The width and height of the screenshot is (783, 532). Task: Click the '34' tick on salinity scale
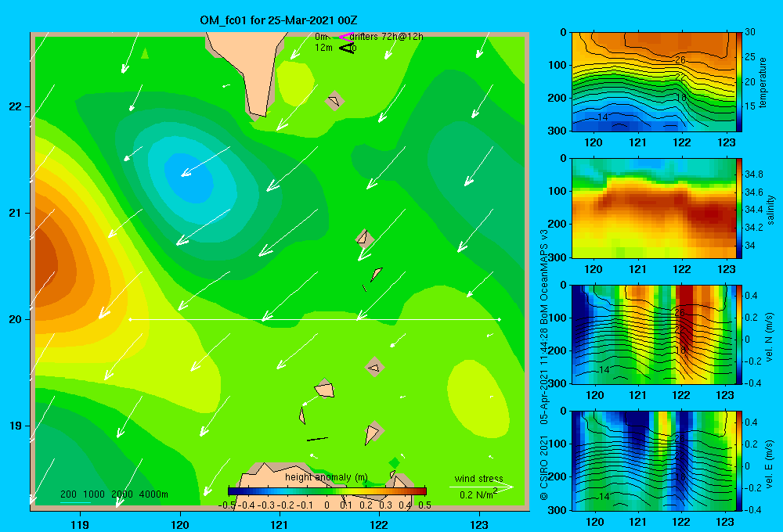tap(750, 246)
